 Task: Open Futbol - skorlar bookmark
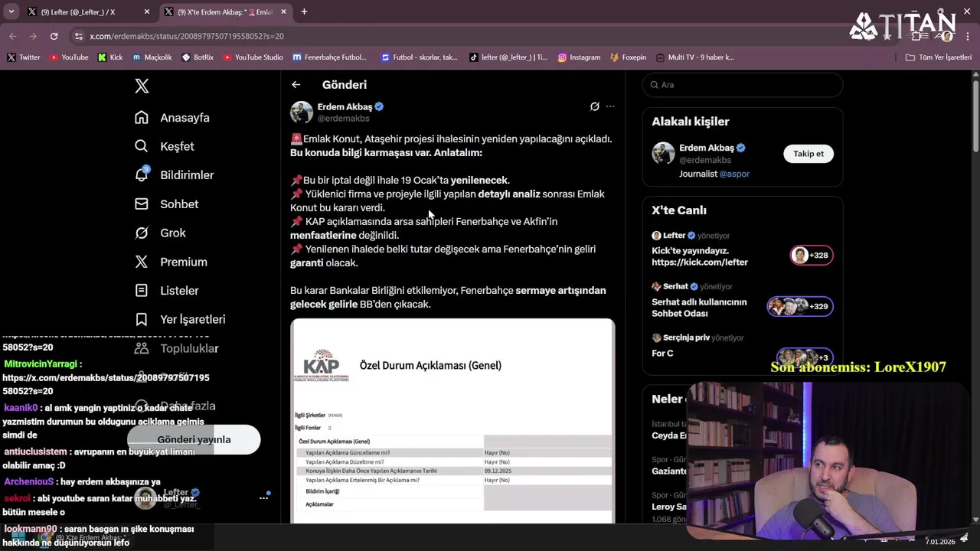[420, 57]
